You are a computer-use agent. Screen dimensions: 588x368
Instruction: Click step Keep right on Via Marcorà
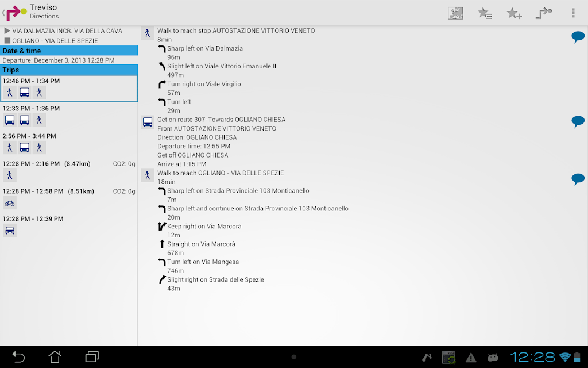tap(204, 227)
